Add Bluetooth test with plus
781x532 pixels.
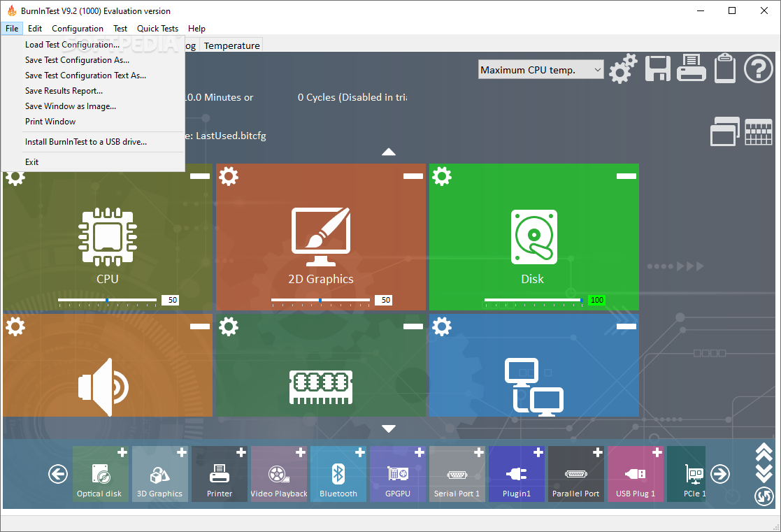coord(360,452)
